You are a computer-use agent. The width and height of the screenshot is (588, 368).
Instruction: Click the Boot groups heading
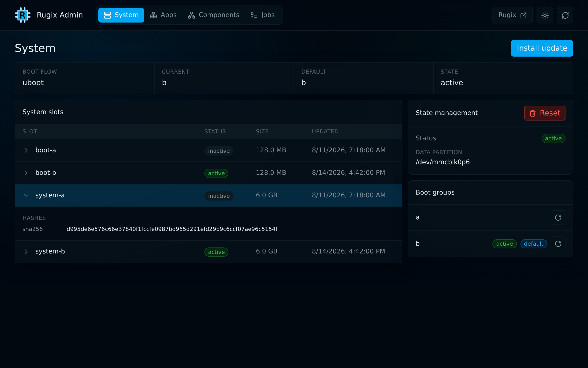[435, 193]
